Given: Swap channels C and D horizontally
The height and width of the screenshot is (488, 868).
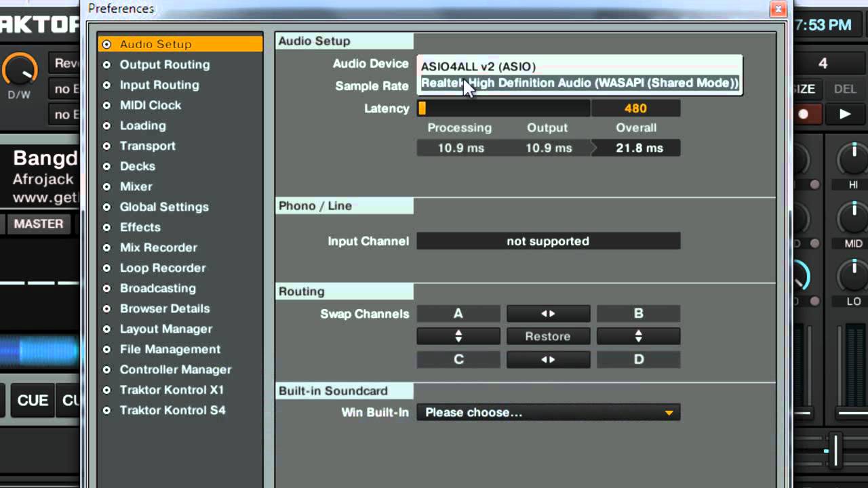Looking at the screenshot, I should 548,359.
